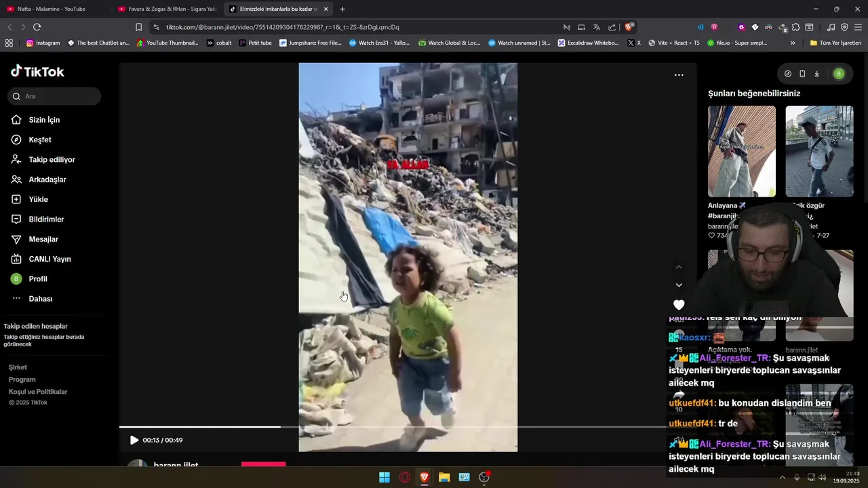Open the page translate icon

point(597,27)
